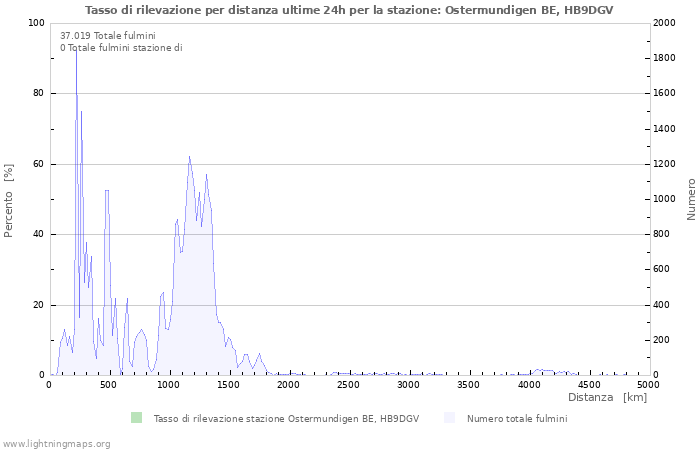
Task: Click the lavender total lightning legend swatch
Action: click(449, 418)
